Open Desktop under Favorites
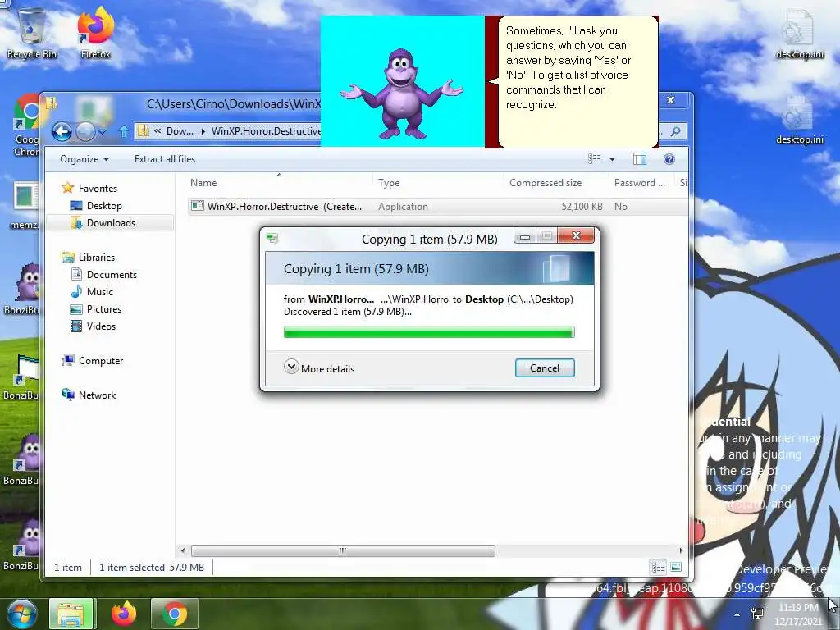This screenshot has width=840, height=630. (104, 206)
